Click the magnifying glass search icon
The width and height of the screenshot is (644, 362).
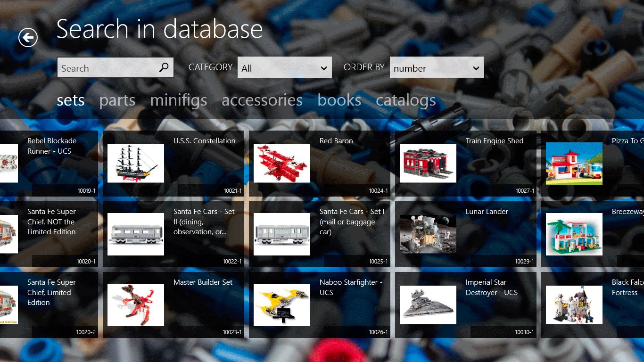[x=164, y=67]
